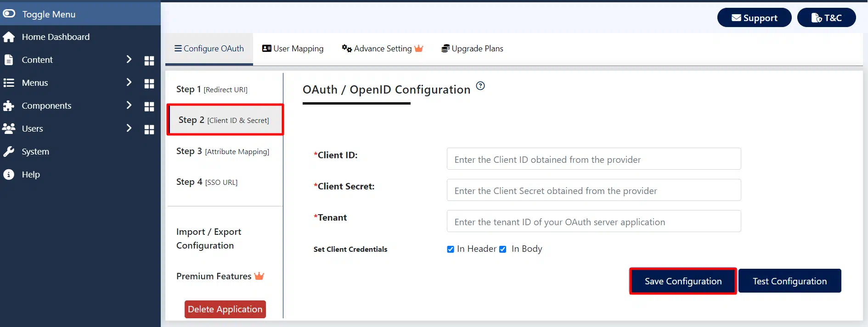
Task: Click the Home Dashboard house icon
Action: point(9,37)
